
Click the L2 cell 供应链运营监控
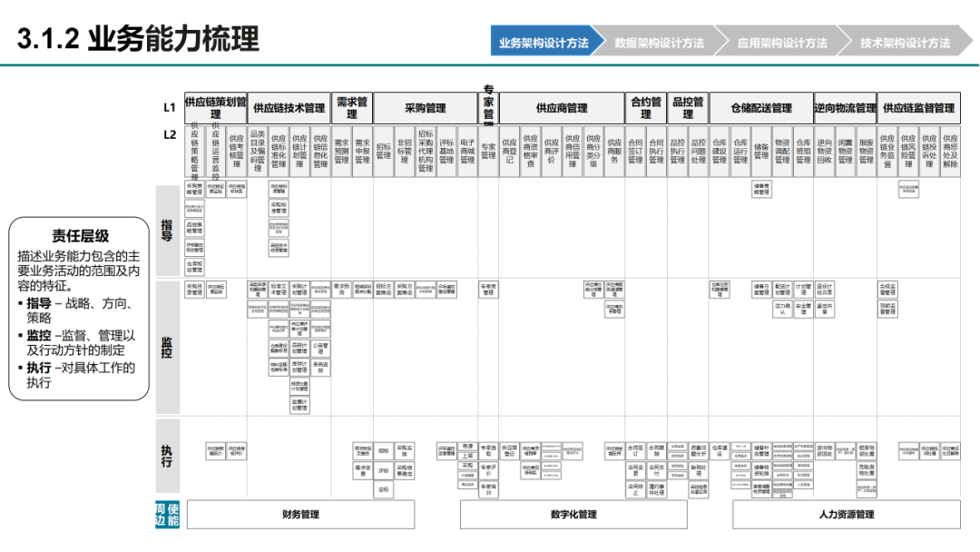[x=216, y=152]
